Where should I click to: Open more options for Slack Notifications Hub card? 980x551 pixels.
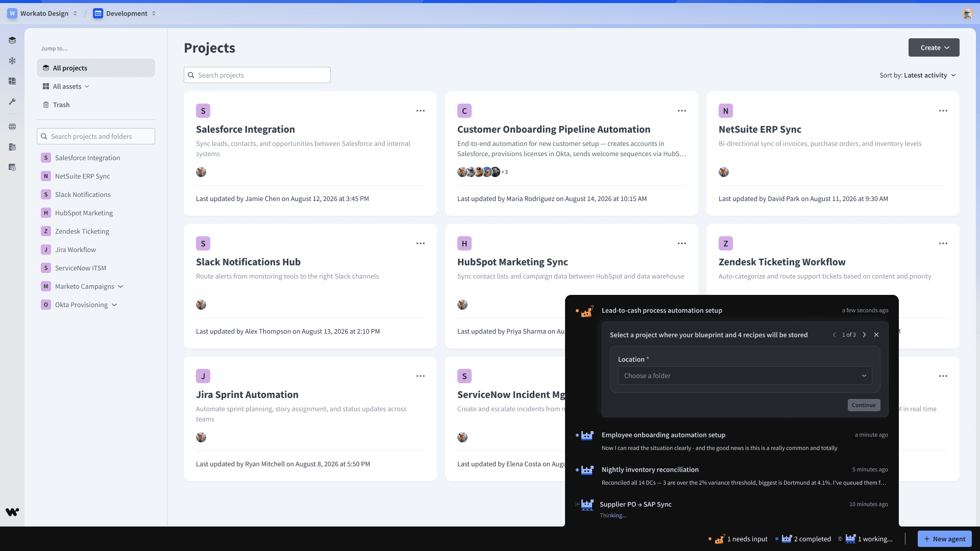(421, 243)
